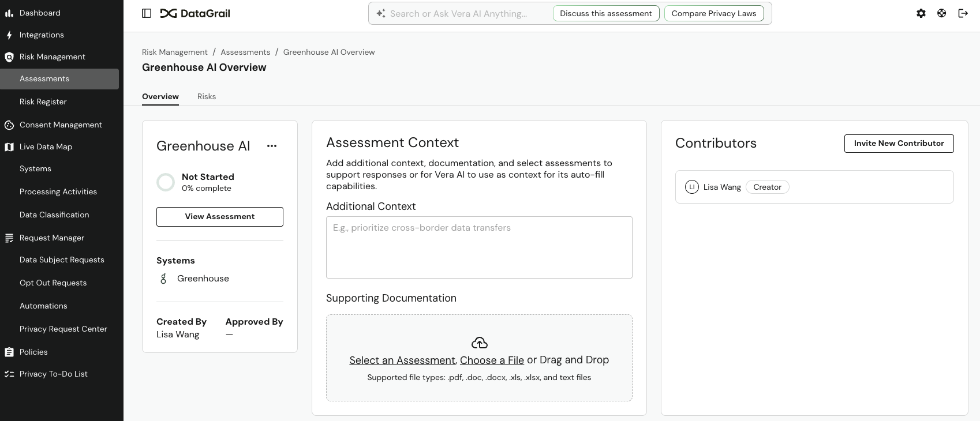The height and width of the screenshot is (421, 980).
Task: Click the help lifebuoy icon
Action: pos(941,13)
